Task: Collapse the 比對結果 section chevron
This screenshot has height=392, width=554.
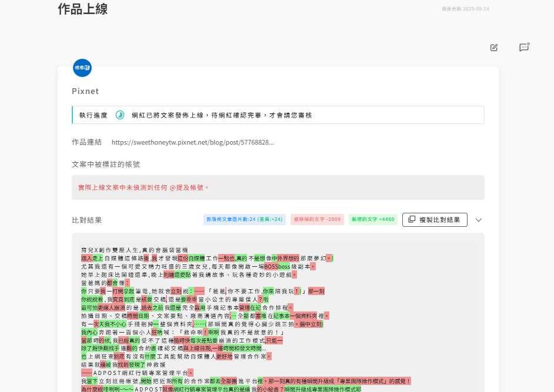Action: click(x=478, y=220)
